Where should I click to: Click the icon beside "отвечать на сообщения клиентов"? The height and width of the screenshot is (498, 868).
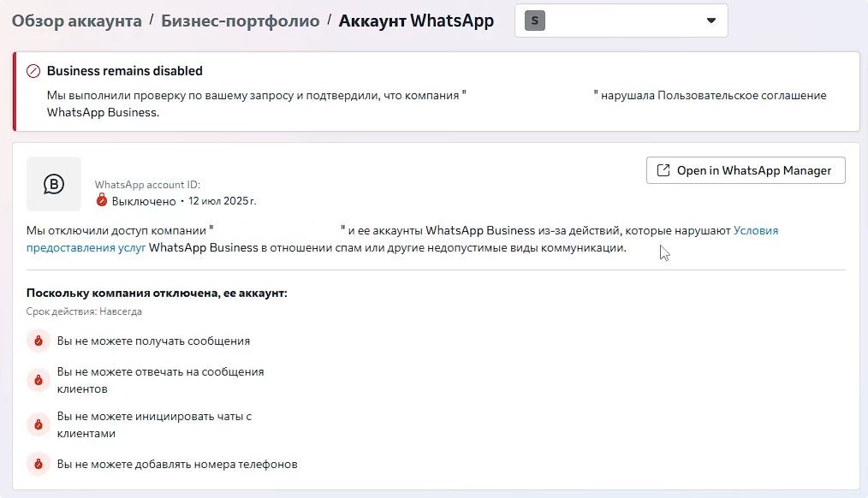pos(38,380)
